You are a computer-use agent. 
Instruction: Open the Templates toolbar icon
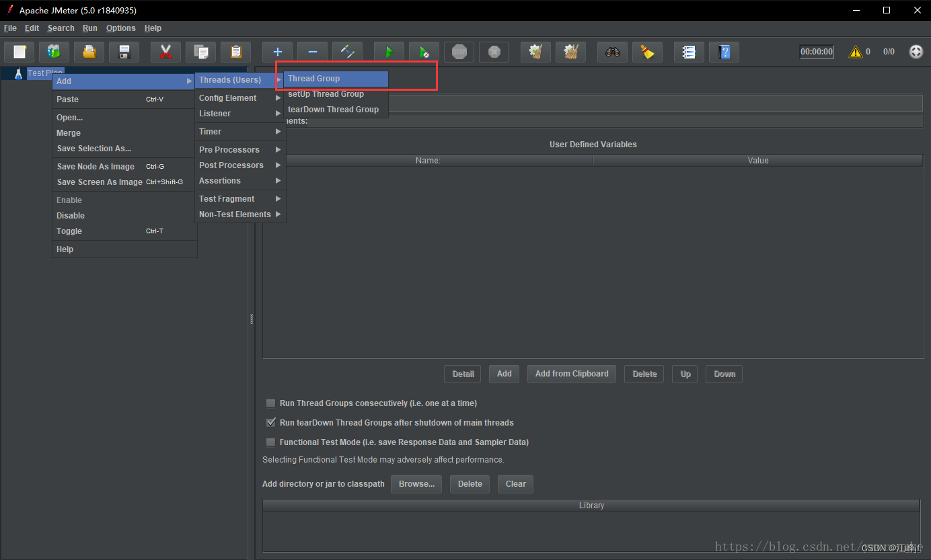tap(54, 52)
